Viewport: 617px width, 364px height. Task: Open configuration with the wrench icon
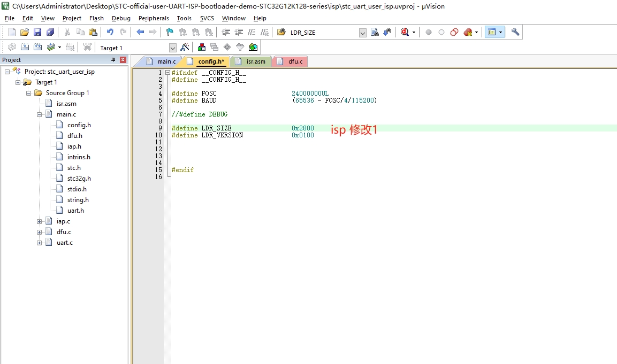click(x=515, y=32)
